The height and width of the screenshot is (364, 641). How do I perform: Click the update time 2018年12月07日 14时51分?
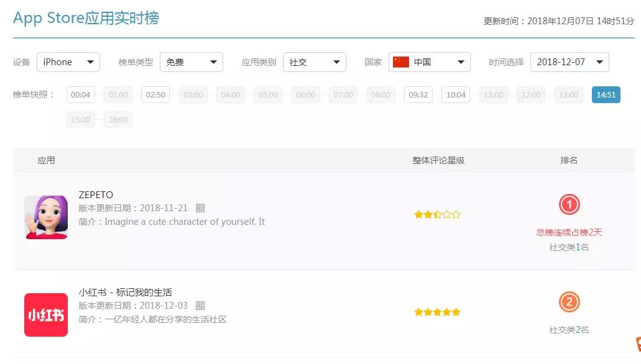(581, 21)
